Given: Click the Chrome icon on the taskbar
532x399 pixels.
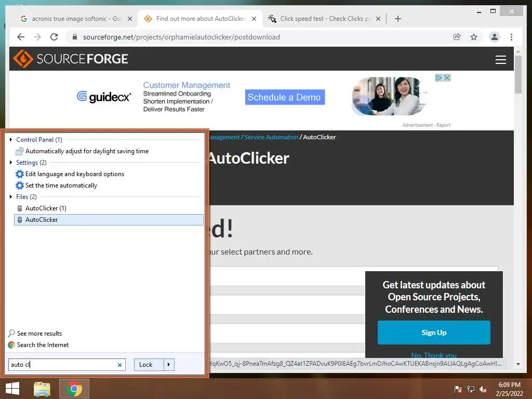Looking at the screenshot, I should [74, 389].
